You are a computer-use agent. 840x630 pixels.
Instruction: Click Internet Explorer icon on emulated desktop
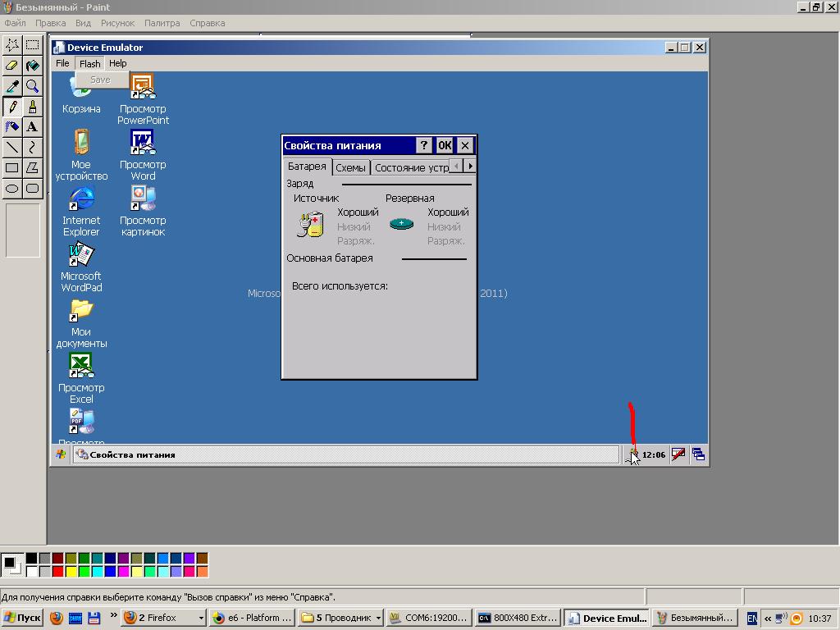tap(81, 199)
